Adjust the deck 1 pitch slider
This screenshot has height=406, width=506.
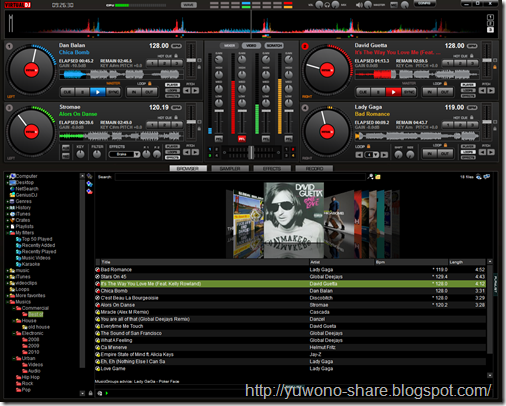click(191, 60)
